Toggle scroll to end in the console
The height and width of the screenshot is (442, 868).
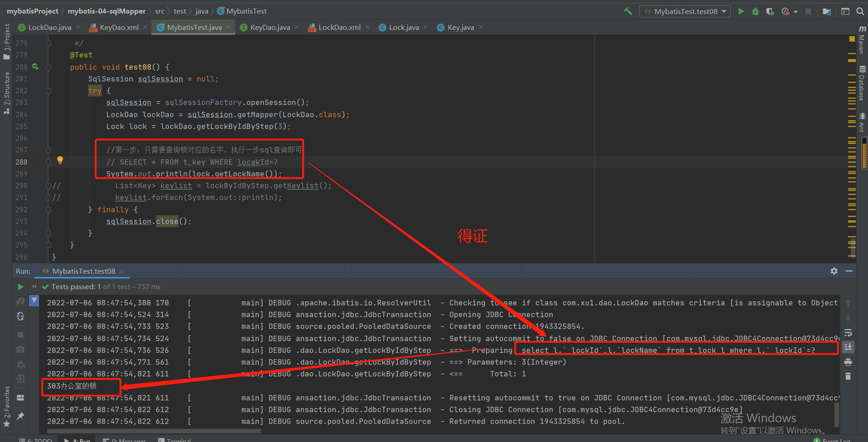coord(848,347)
